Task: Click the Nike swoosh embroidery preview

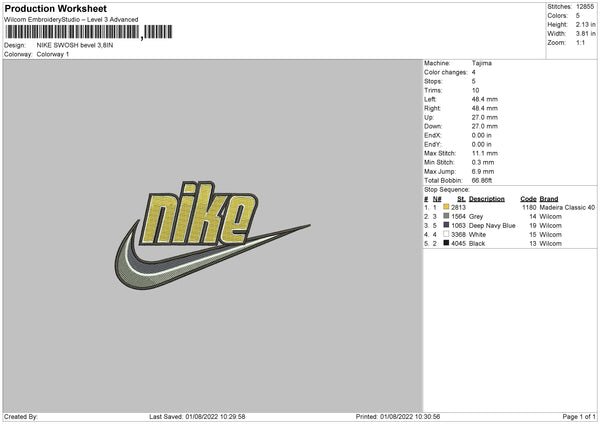Action: pyautogui.click(x=212, y=235)
